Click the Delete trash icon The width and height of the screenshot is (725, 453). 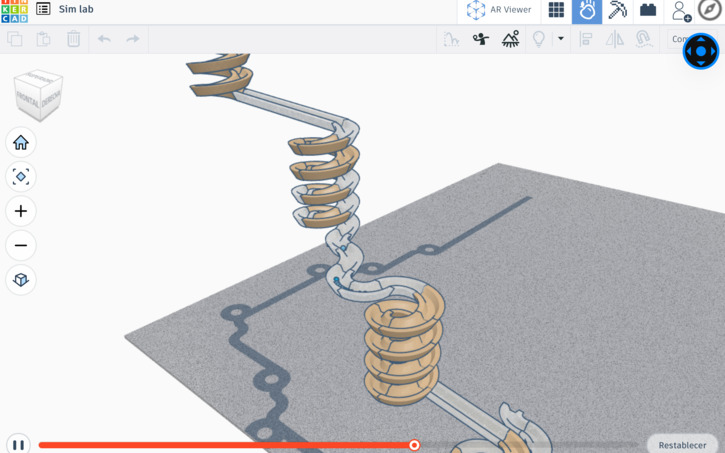[x=74, y=39]
